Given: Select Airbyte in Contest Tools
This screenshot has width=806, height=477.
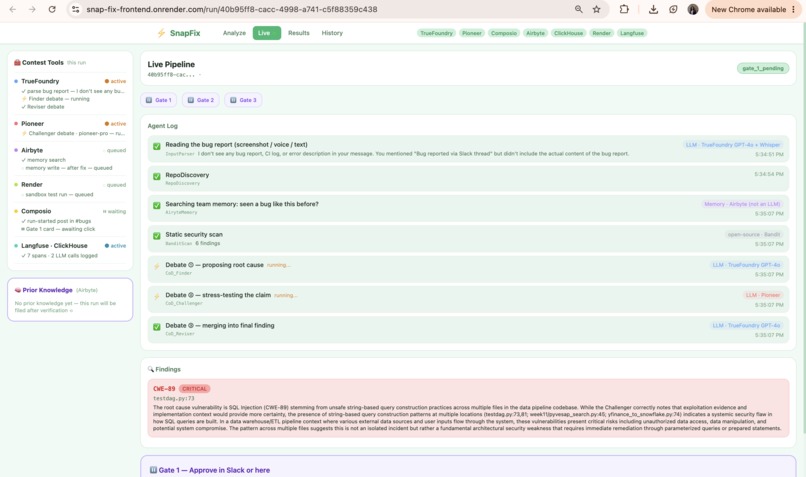Looking at the screenshot, I should click(x=32, y=150).
